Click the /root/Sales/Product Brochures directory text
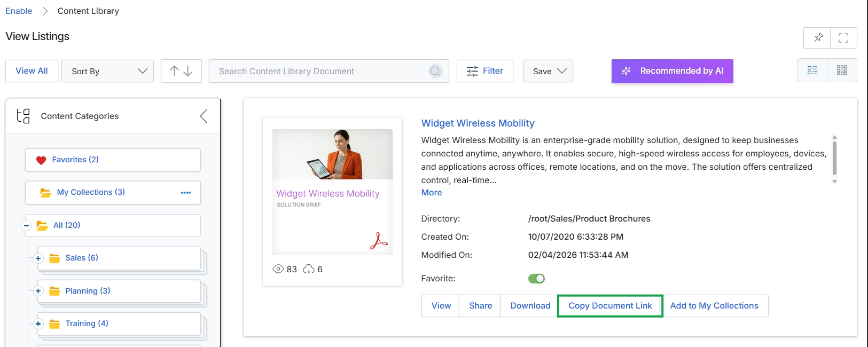Viewport: 868px width, 347px height. pos(589,219)
